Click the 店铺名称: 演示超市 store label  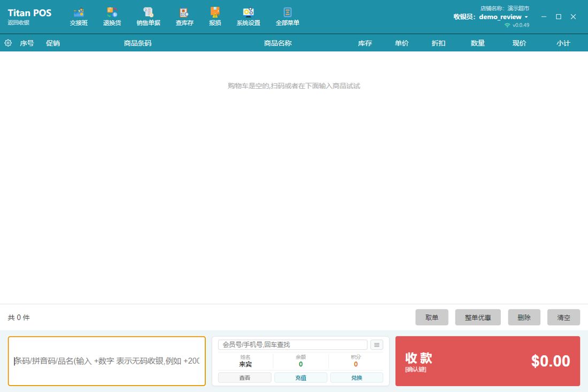[x=505, y=8]
